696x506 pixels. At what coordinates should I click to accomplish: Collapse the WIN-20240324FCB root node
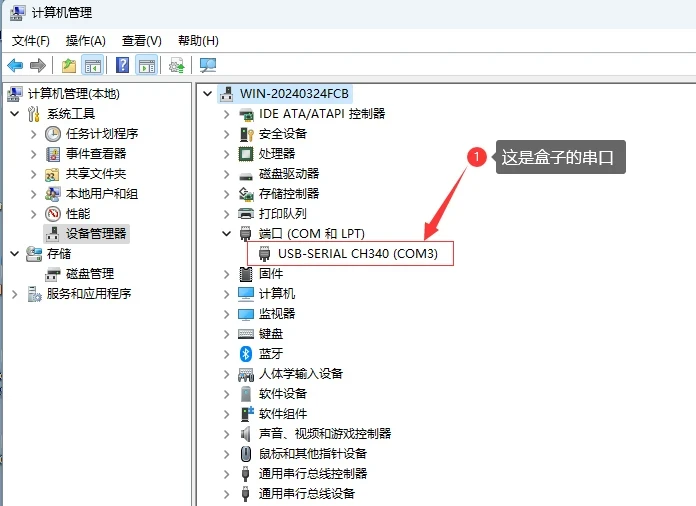(x=207, y=94)
